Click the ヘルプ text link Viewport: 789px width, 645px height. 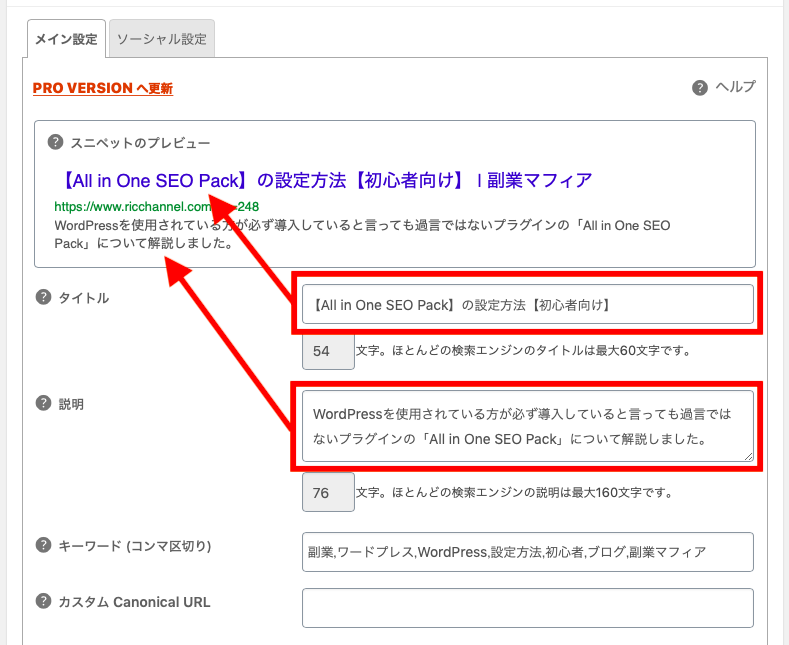coord(735,87)
